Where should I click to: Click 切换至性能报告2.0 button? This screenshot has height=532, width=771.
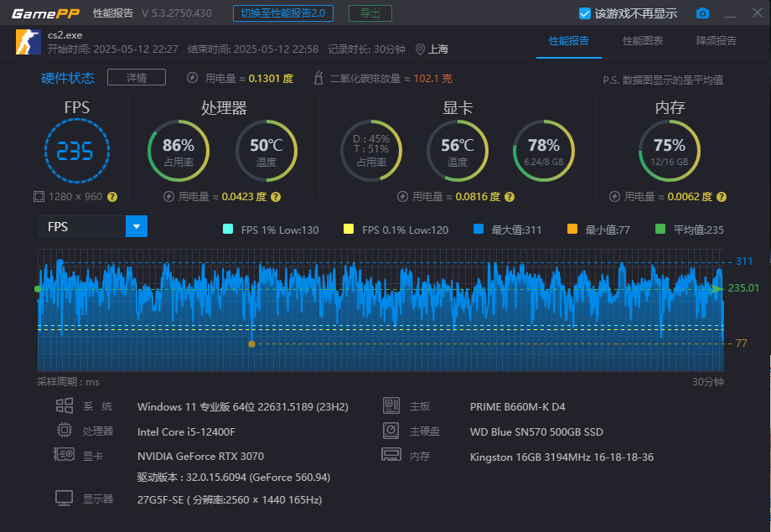tap(282, 13)
